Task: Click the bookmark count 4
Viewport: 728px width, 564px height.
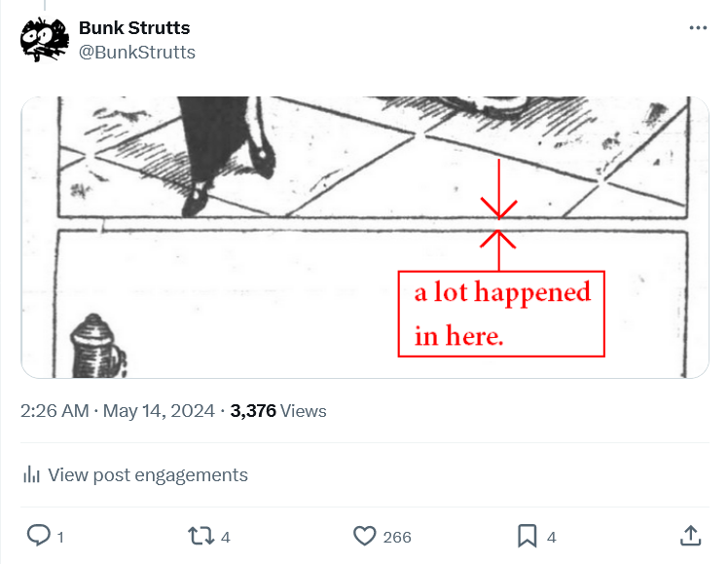Action: (552, 537)
